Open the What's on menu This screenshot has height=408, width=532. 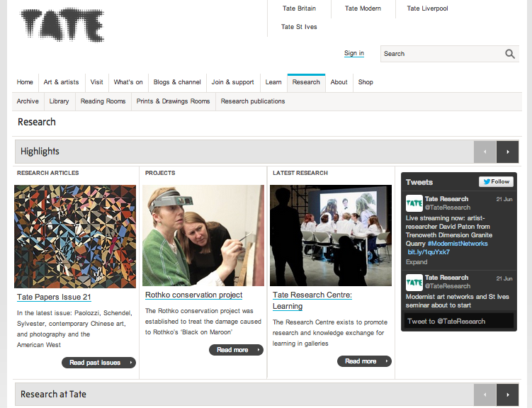pos(128,82)
